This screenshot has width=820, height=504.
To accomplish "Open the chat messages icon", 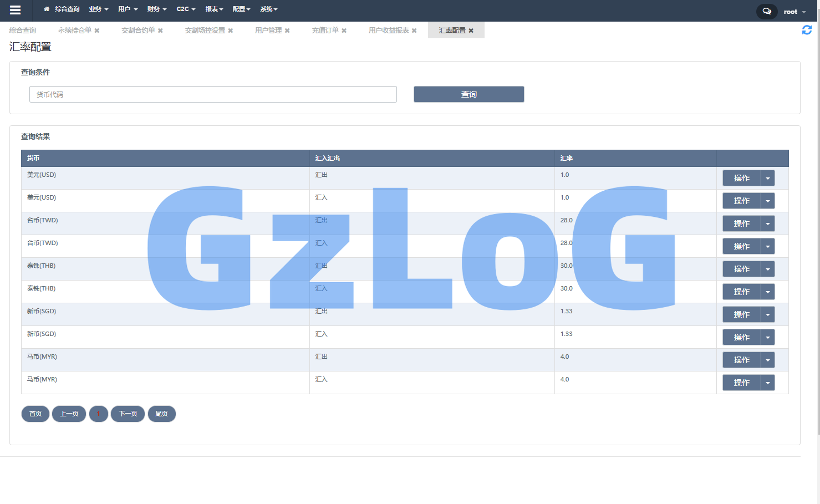I will [x=766, y=11].
